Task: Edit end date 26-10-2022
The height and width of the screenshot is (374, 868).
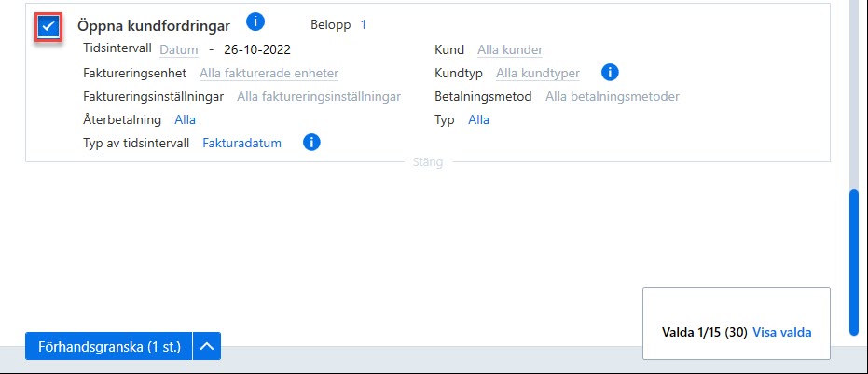Action: tap(257, 49)
